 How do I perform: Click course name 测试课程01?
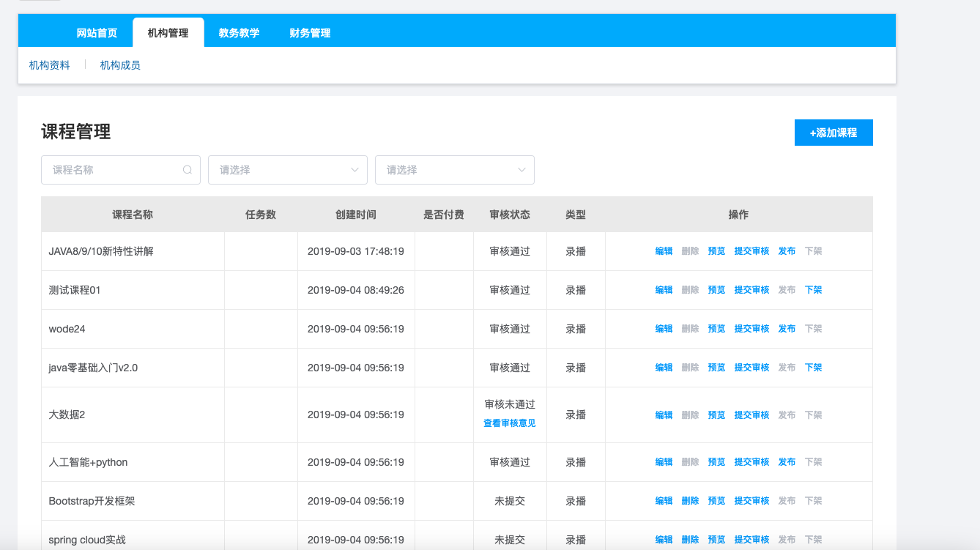[x=75, y=290]
